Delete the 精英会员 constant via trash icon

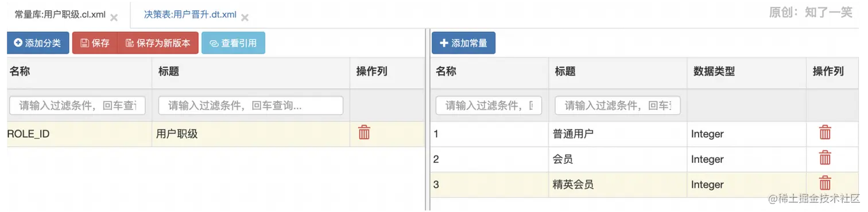[825, 183]
